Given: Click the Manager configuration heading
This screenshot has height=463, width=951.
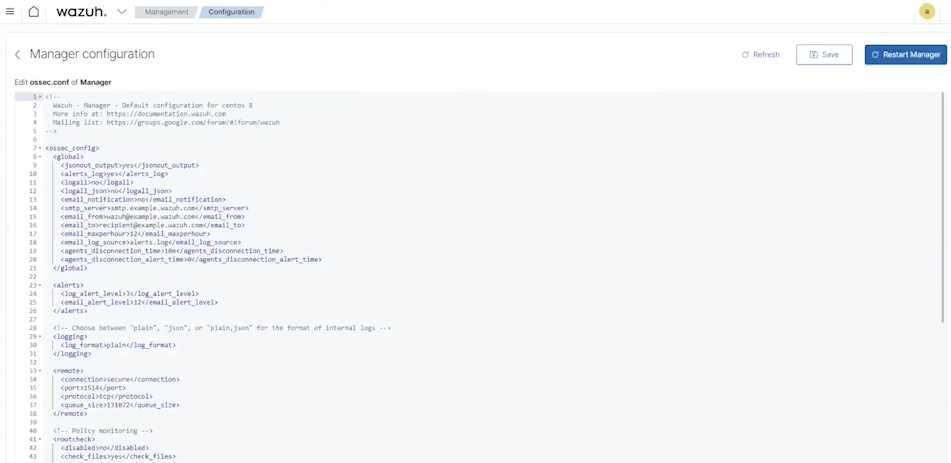Looking at the screenshot, I should [92, 54].
